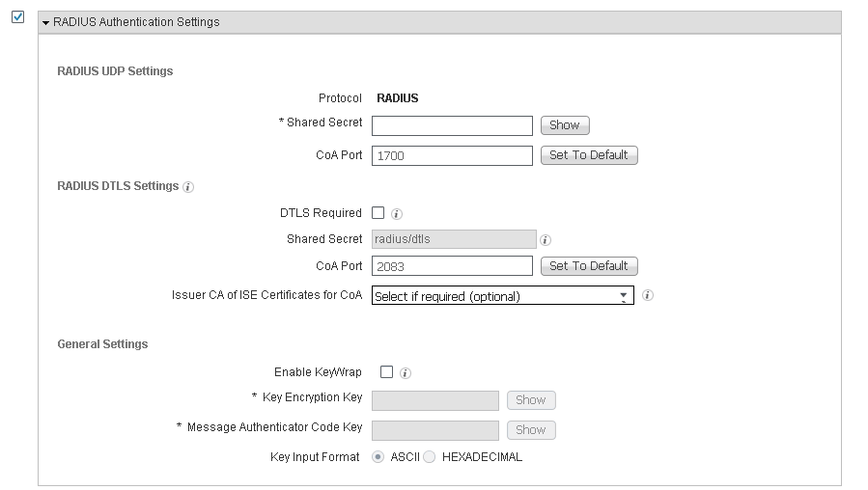Image resolution: width=868 pixels, height=490 pixels.
Task: Click info icon beside DTLS Shared Secret field
Action: pyautogui.click(x=546, y=239)
